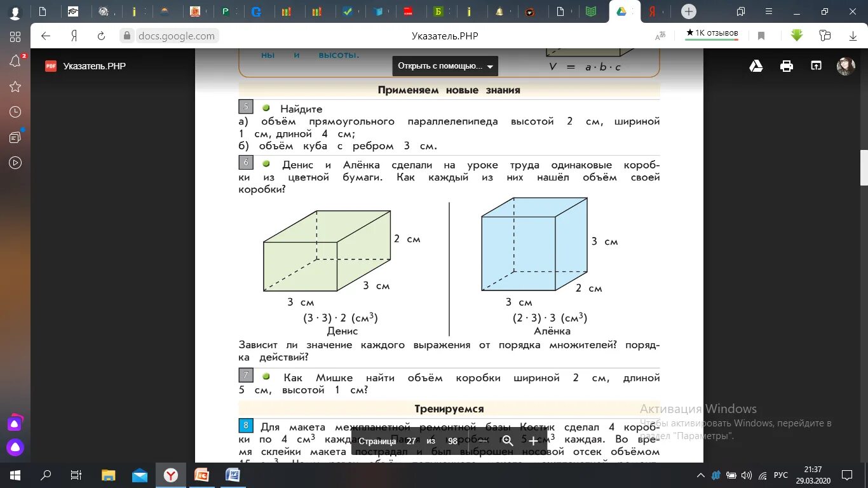Viewport: 868px width, 488px height.
Task: Switch to the Yandex 'Я' browser tab
Action: tap(653, 11)
